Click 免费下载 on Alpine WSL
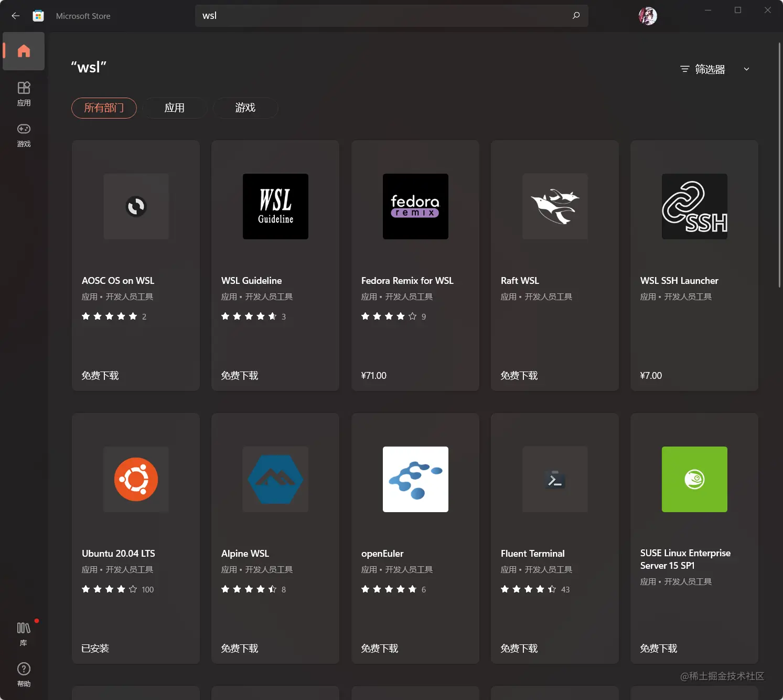Viewport: 783px width, 700px height. click(240, 649)
